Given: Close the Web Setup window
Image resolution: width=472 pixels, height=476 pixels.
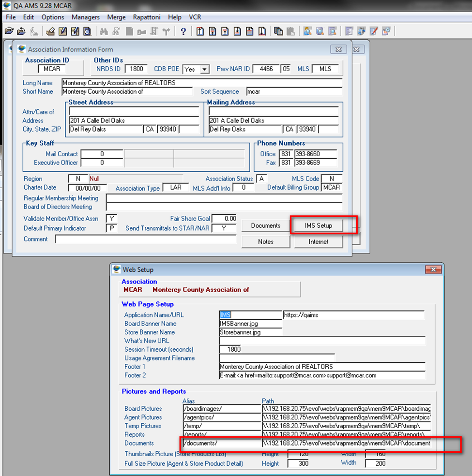Looking at the screenshot, I should pos(432,269).
